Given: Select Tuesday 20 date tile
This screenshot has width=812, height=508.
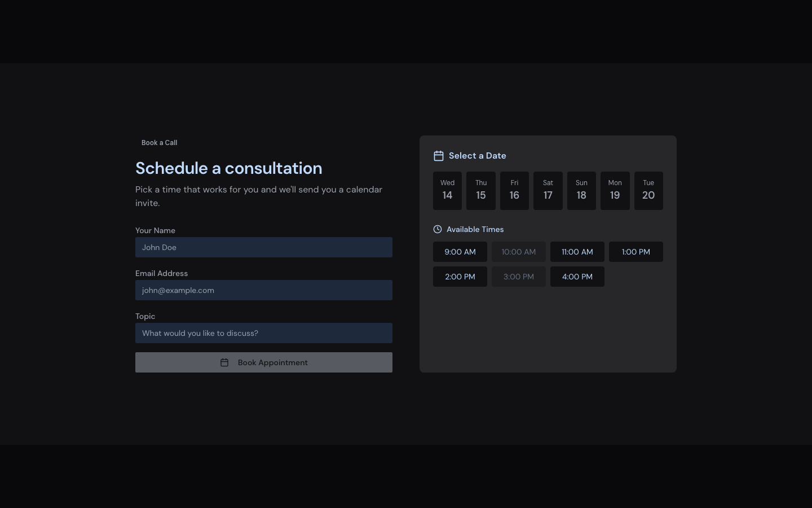Looking at the screenshot, I should click(648, 191).
